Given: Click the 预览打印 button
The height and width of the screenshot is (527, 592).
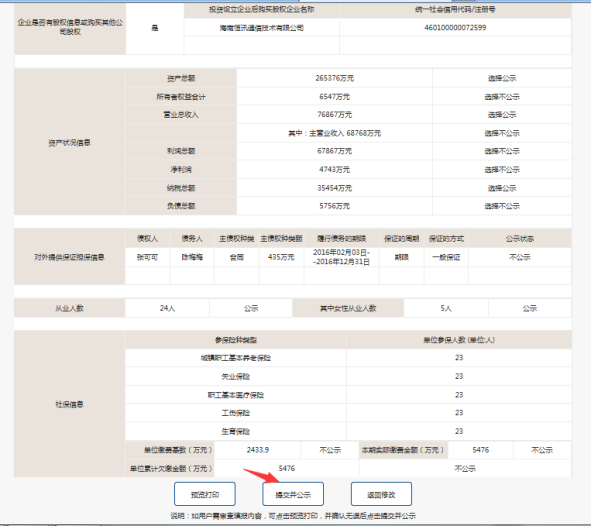Looking at the screenshot, I should [x=205, y=494].
